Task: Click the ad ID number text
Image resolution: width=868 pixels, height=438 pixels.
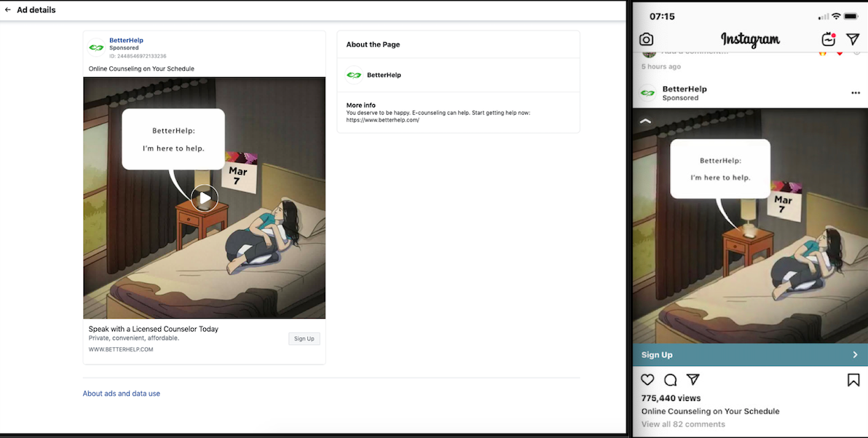Action: tap(138, 56)
